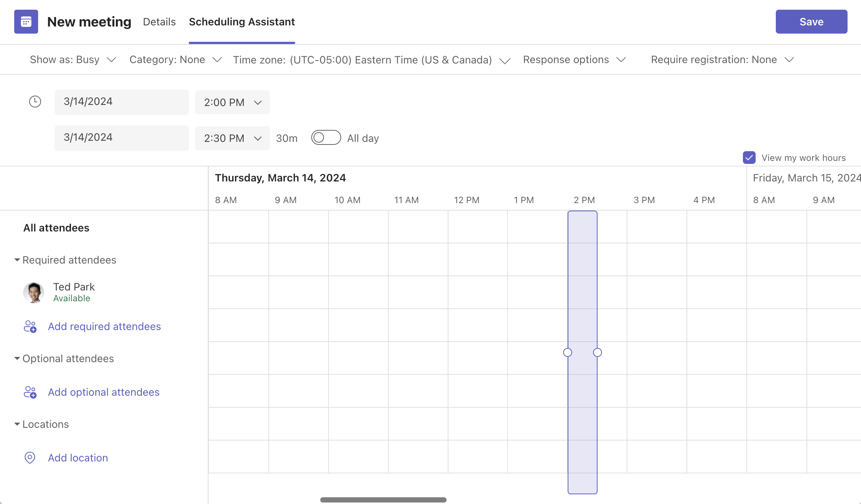Select the Scheduling Assistant tab

tap(242, 22)
